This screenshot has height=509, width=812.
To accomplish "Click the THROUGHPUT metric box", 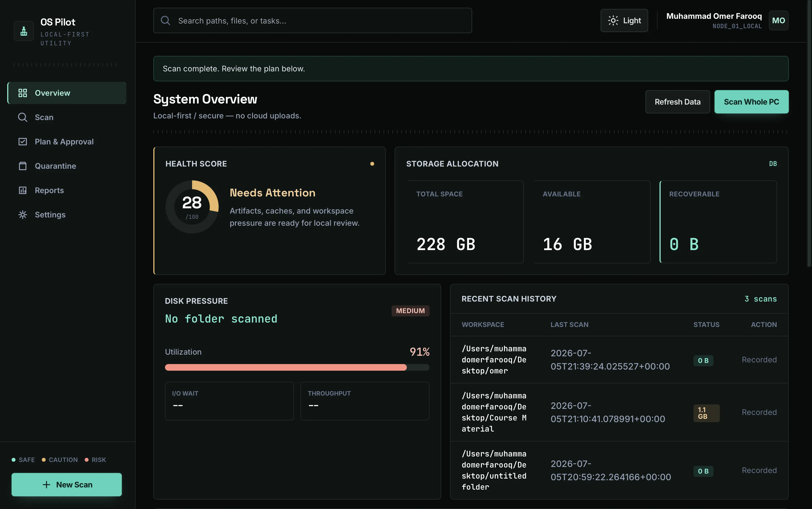I will [365, 401].
